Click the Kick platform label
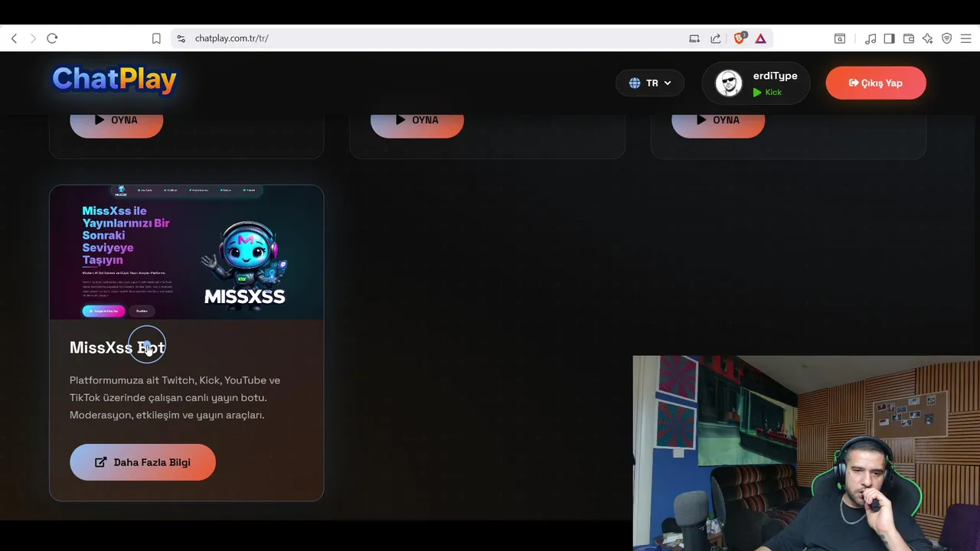 tap(767, 92)
